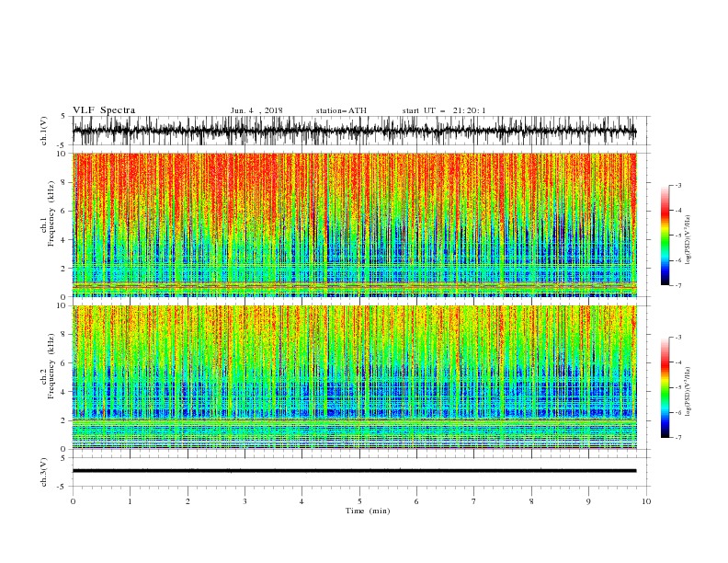Click the "Time (min)" axis title

[368, 511]
